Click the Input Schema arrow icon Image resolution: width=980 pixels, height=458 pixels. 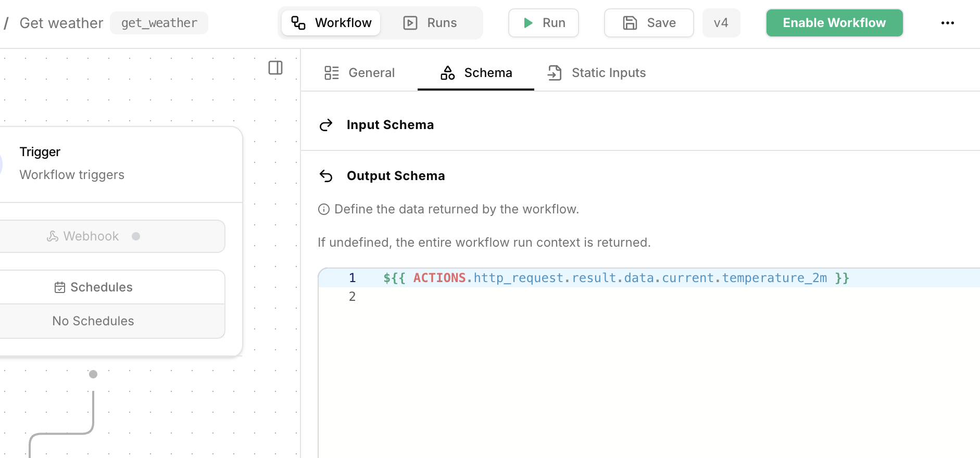(x=326, y=125)
